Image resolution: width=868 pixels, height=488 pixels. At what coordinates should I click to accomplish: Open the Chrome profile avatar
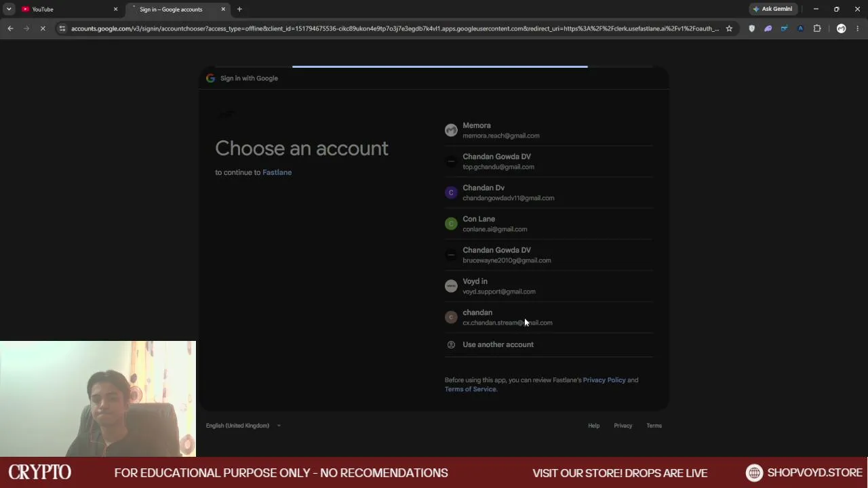(841, 28)
